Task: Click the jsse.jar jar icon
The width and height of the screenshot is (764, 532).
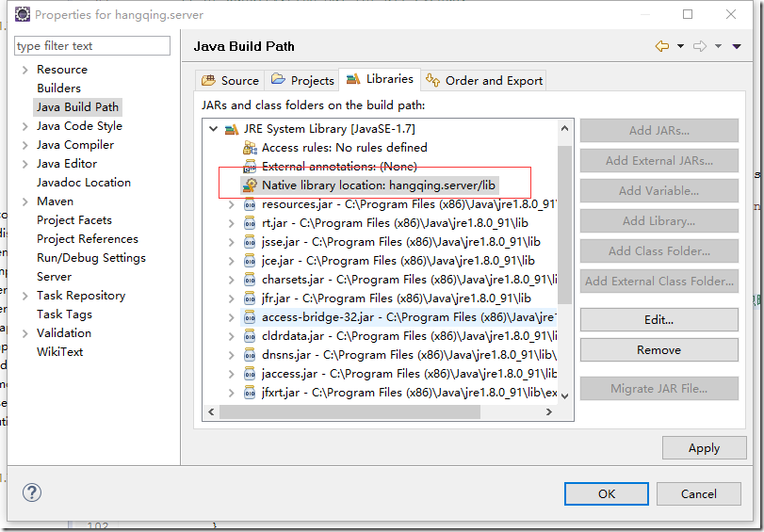Action: pos(250,242)
